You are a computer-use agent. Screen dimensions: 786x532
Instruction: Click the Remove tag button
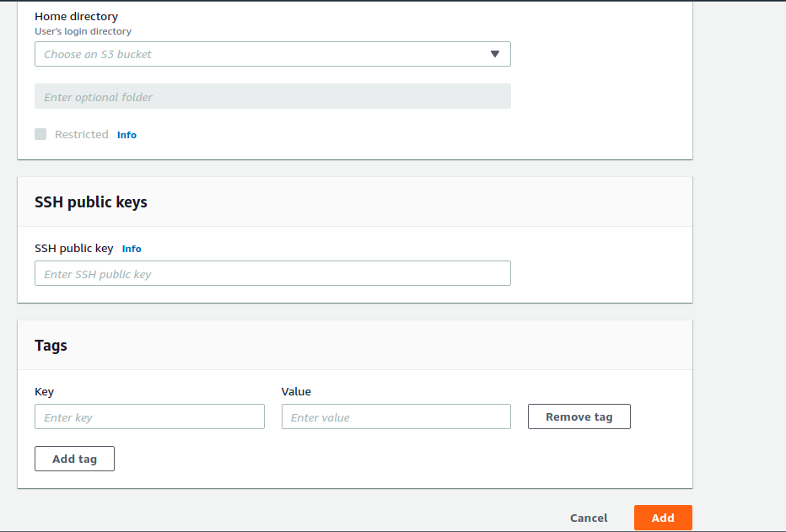click(579, 416)
